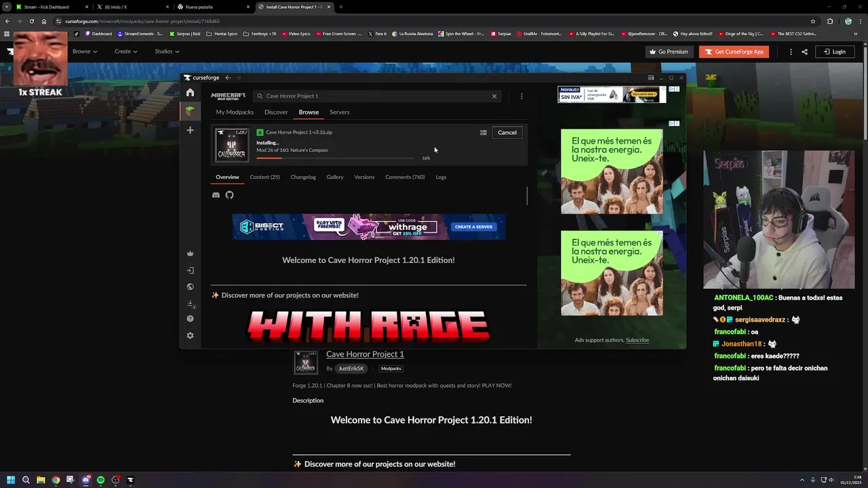Click Get CurseForge App button

click(734, 52)
